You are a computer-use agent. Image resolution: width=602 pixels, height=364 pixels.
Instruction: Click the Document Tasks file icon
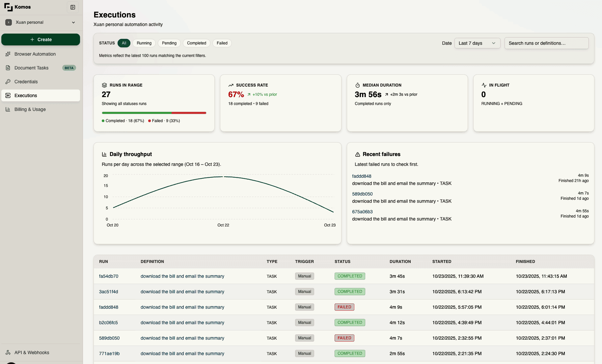tap(8, 68)
